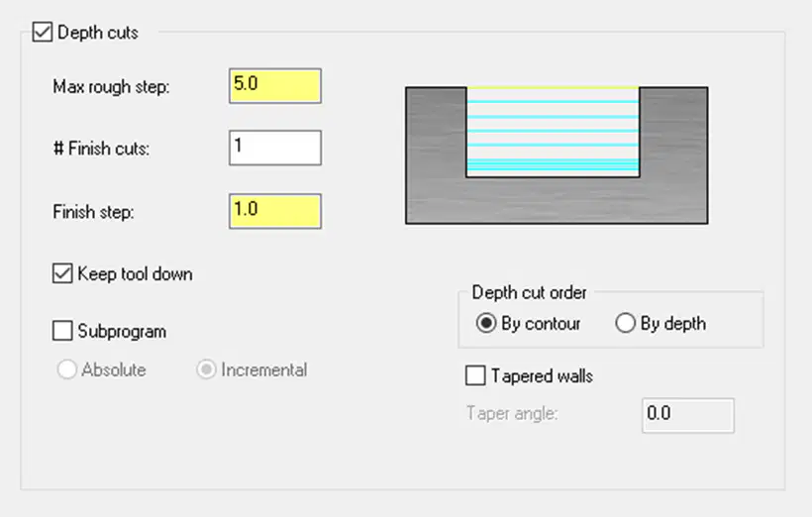
Task: Click the Finish step label
Action: pos(93,212)
